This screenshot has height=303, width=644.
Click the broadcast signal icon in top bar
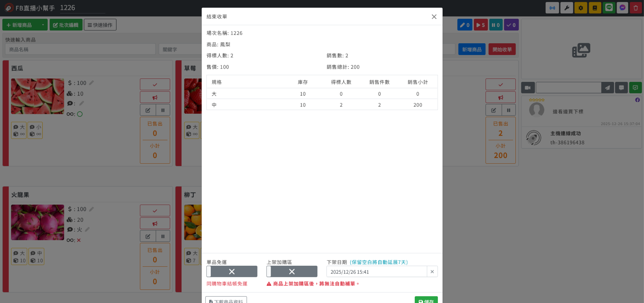[x=552, y=8]
